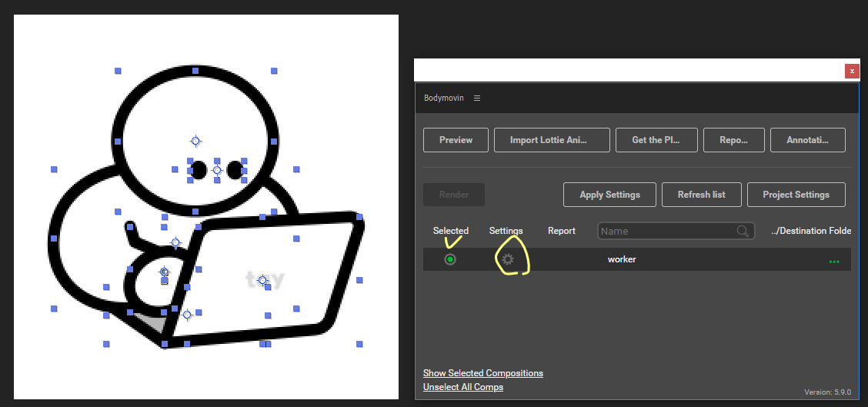The image size is (868, 407).
Task: Click Show Selected Compositions link
Action: point(482,373)
